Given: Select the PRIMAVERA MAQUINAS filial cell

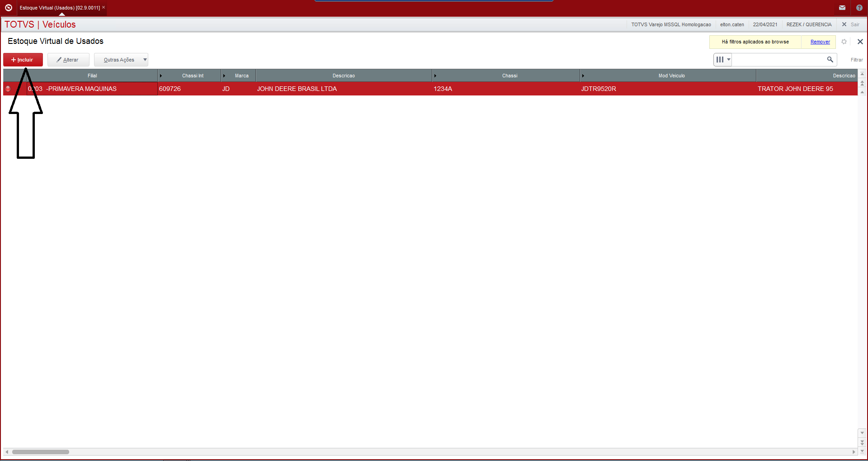Looking at the screenshot, I should point(92,89).
